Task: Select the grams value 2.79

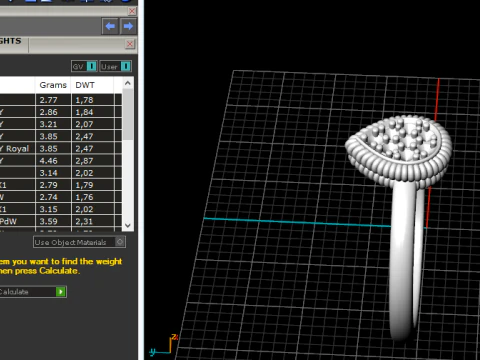Action: coord(53,185)
